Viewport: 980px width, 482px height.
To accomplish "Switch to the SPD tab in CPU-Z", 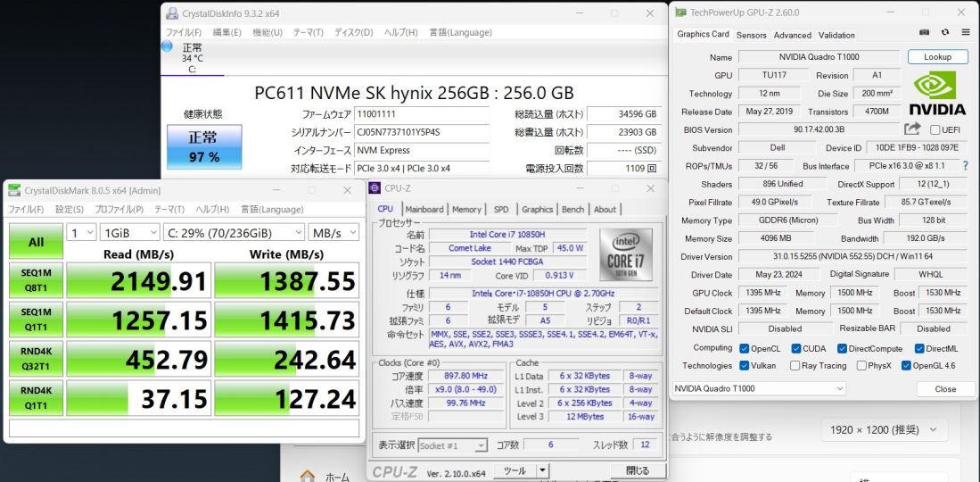I will pyautogui.click(x=501, y=209).
